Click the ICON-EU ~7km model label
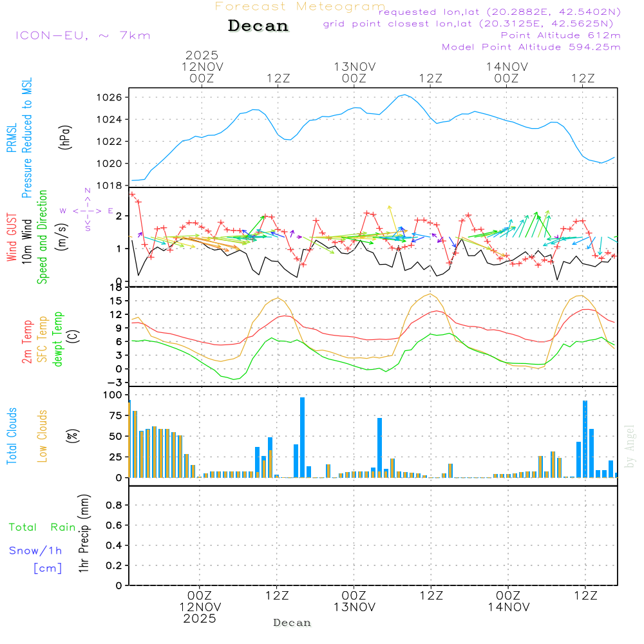Viewport: 644px width, 644px height. coord(82,35)
